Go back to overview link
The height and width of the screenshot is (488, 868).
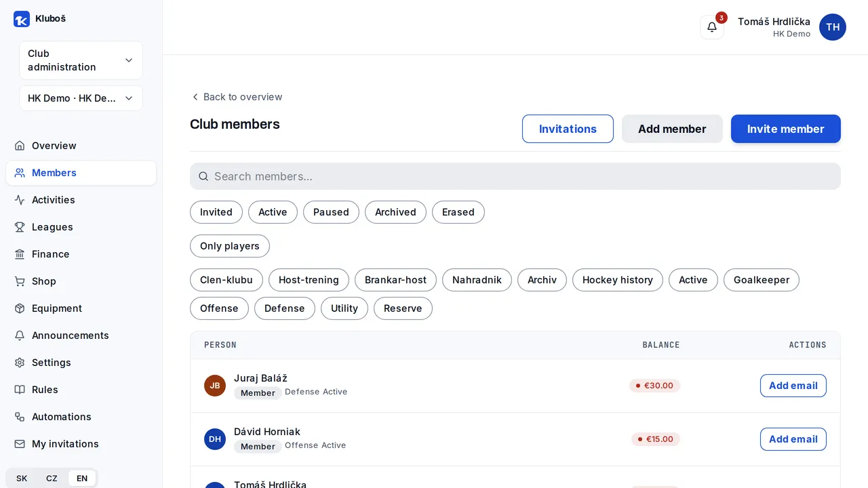point(237,97)
